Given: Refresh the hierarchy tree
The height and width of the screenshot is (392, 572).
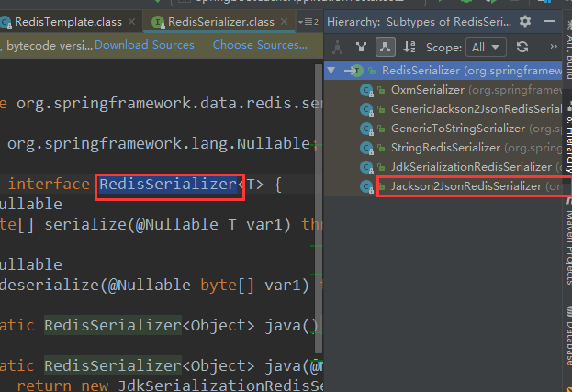Looking at the screenshot, I should tap(522, 47).
